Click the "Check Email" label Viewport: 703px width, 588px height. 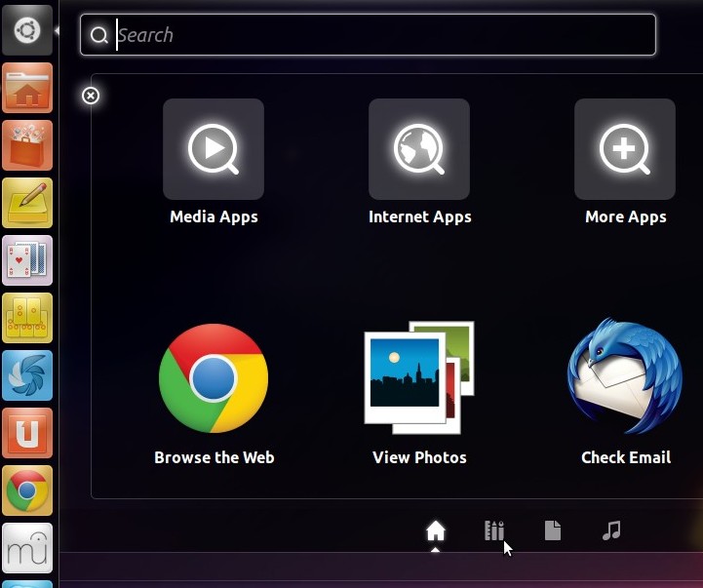coord(626,457)
